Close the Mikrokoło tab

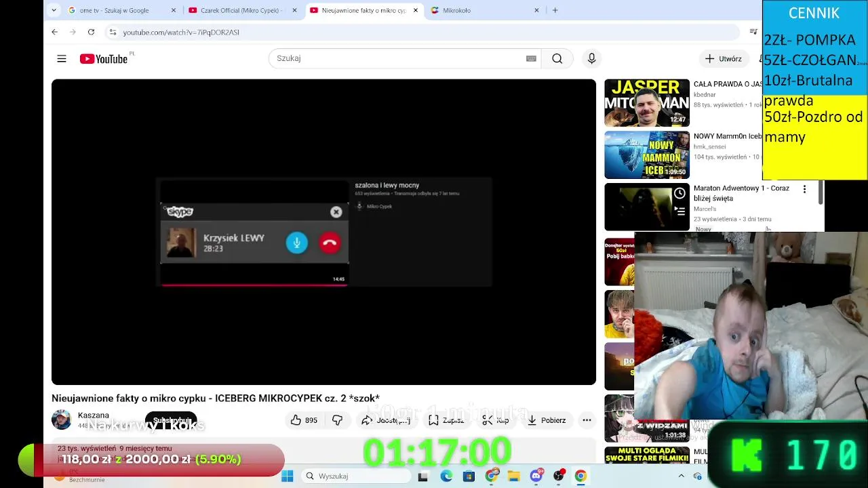click(536, 10)
